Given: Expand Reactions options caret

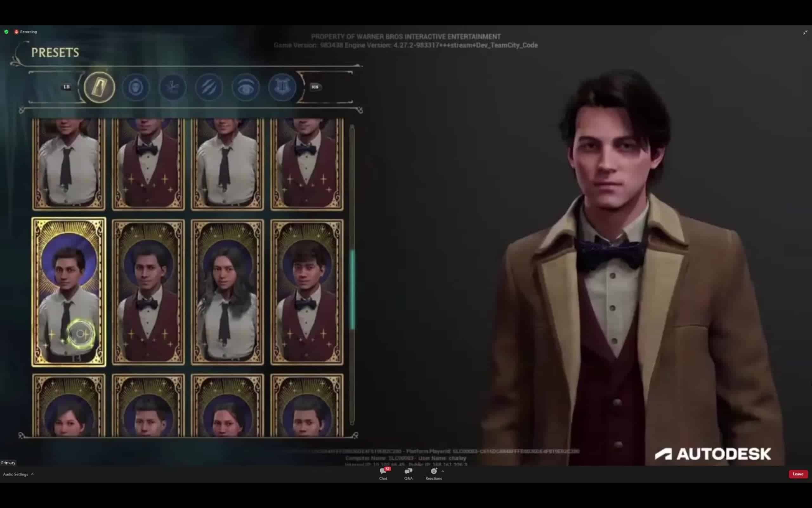Looking at the screenshot, I should [443, 471].
